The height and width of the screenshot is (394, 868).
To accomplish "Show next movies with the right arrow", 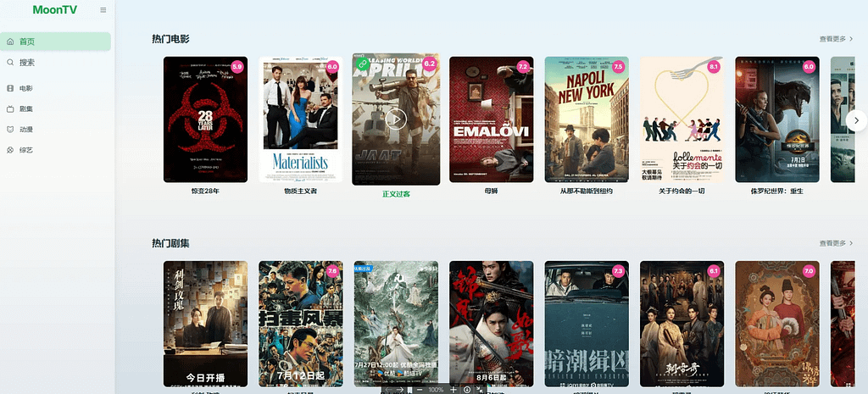I will 856,120.
